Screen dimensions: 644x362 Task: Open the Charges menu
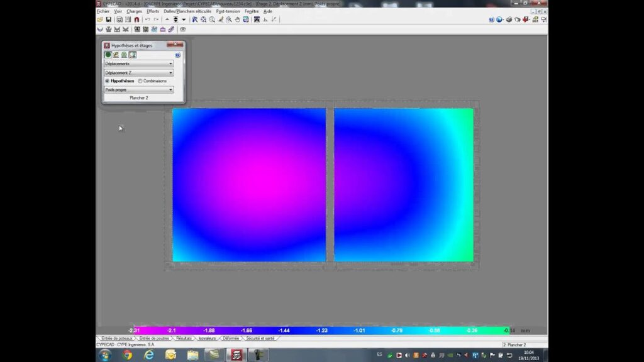[134, 11]
